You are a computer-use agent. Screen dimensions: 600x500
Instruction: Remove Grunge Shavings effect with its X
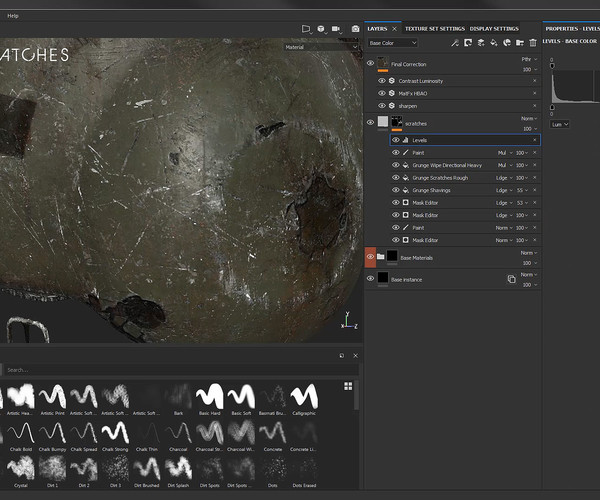pyautogui.click(x=535, y=190)
